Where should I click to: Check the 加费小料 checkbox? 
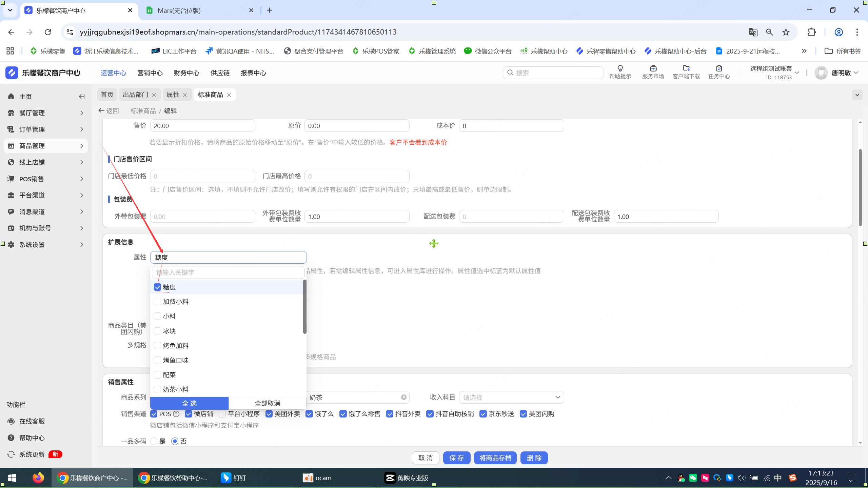[x=157, y=302]
